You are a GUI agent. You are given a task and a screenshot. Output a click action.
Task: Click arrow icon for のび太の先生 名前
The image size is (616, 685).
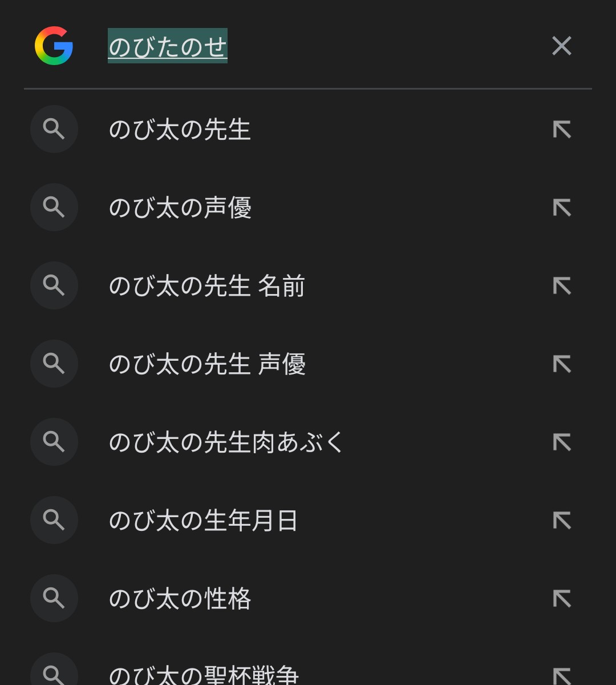click(x=562, y=286)
